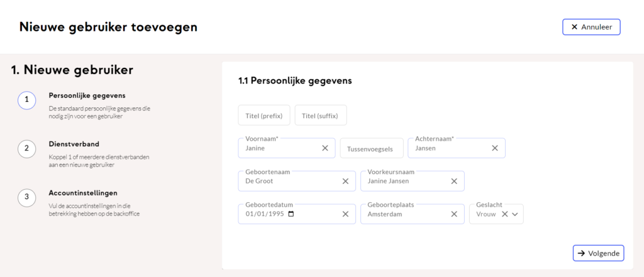Viewport: 644px width, 277px height.
Task: Expand the Geslacht dropdown chevron
Action: 515,214
